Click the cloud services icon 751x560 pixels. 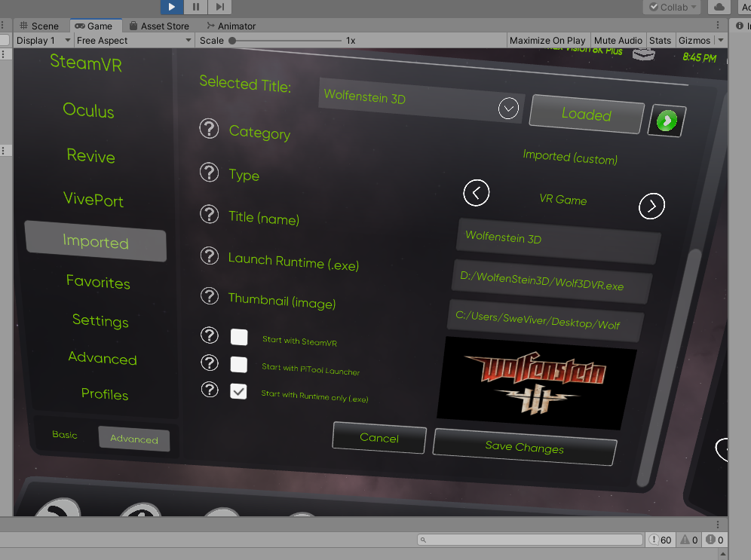click(x=719, y=7)
